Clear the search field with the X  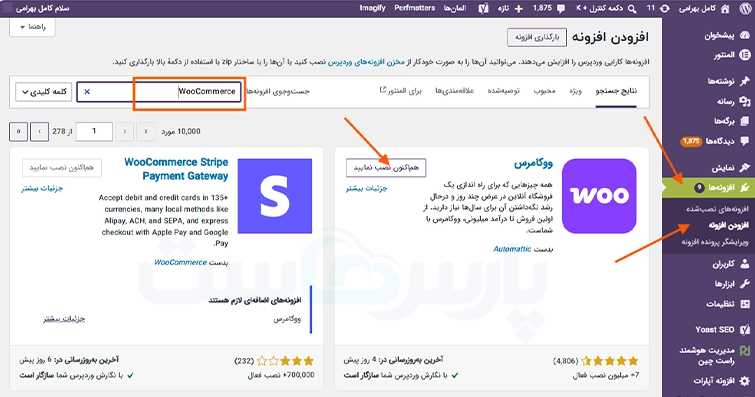tap(87, 92)
